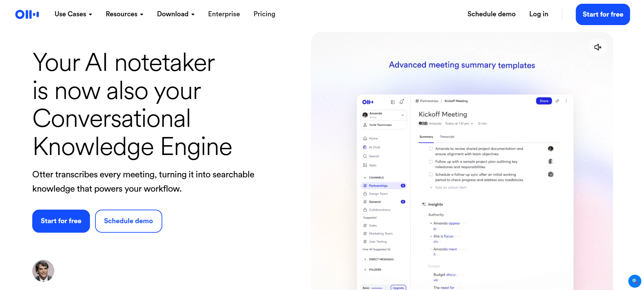Check the 'Schedule a follow-up sync' action item
The width and height of the screenshot is (644, 290).
click(x=431, y=174)
